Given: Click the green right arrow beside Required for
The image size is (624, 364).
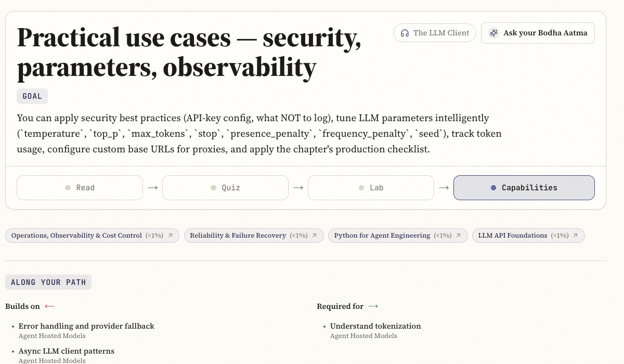Looking at the screenshot, I should (373, 306).
